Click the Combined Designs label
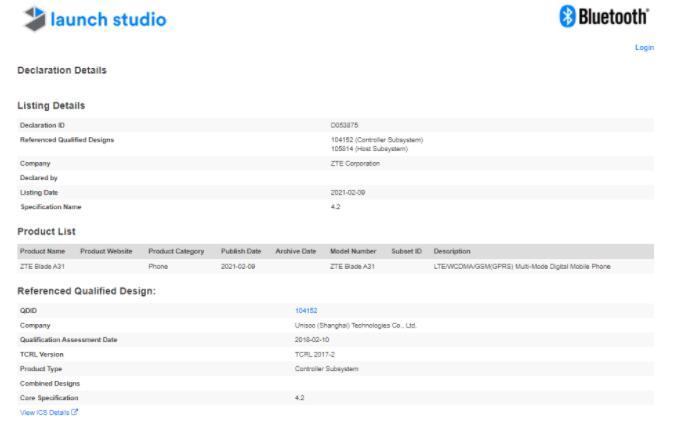The image size is (673, 428). 50,383
